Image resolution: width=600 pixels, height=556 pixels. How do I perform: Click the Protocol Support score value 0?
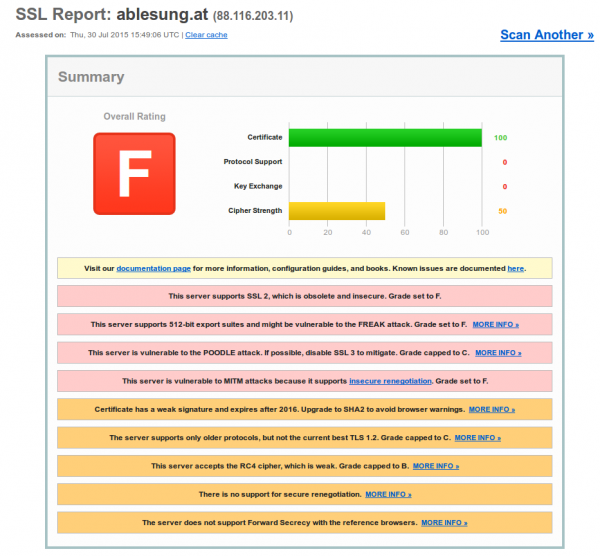coord(505,162)
